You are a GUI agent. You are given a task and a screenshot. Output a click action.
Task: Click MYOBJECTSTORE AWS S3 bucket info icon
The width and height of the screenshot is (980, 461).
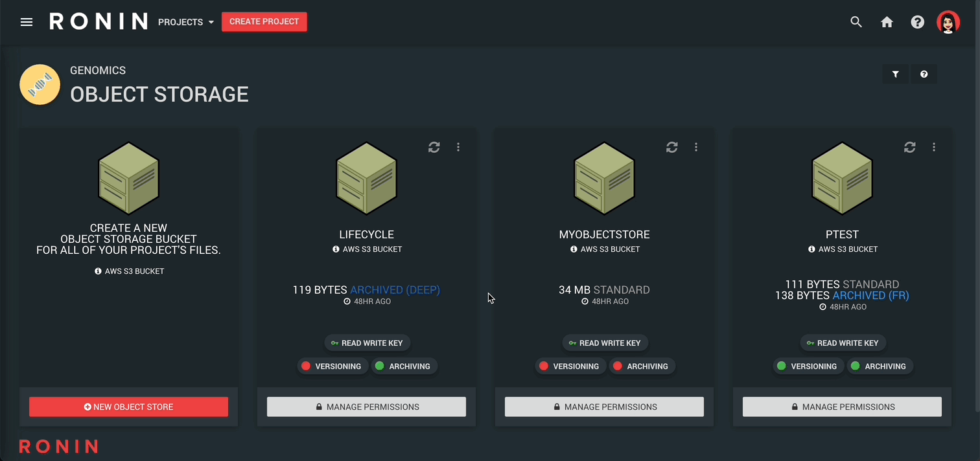(x=574, y=249)
